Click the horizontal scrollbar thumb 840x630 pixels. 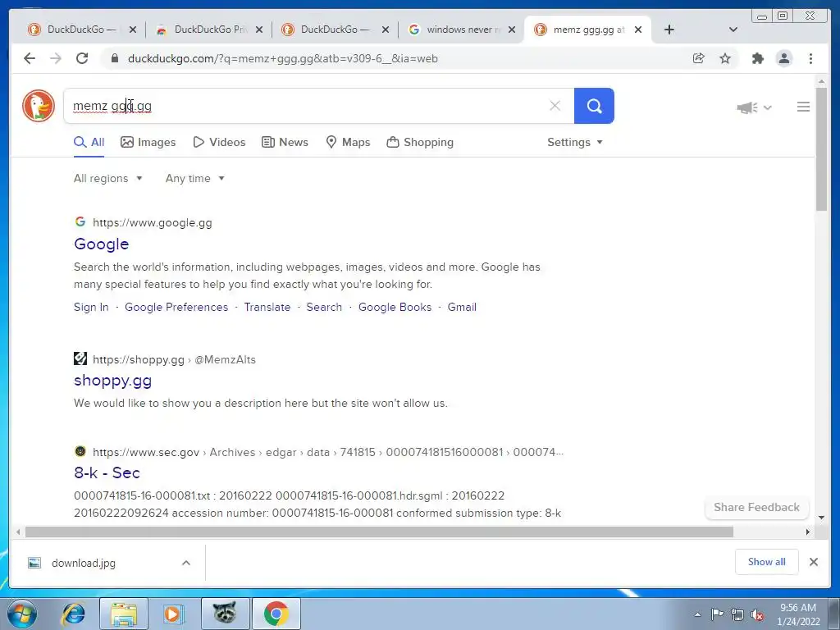379,532
